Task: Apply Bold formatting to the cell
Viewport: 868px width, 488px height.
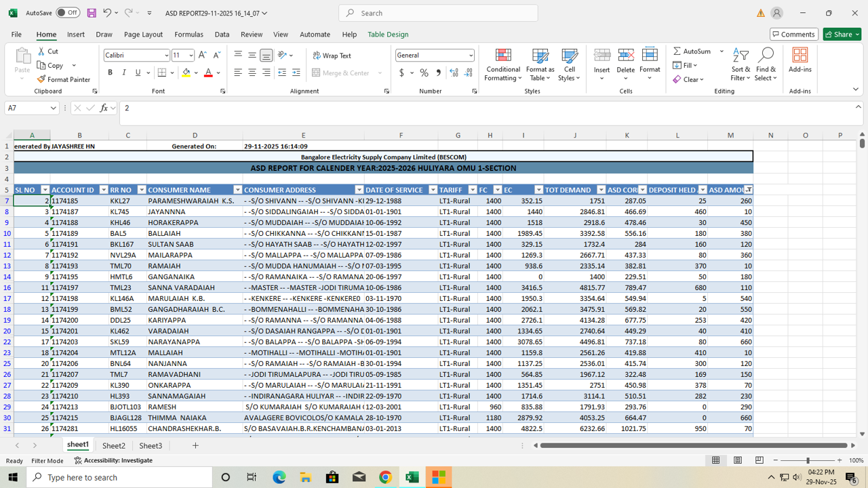Action: (x=110, y=73)
